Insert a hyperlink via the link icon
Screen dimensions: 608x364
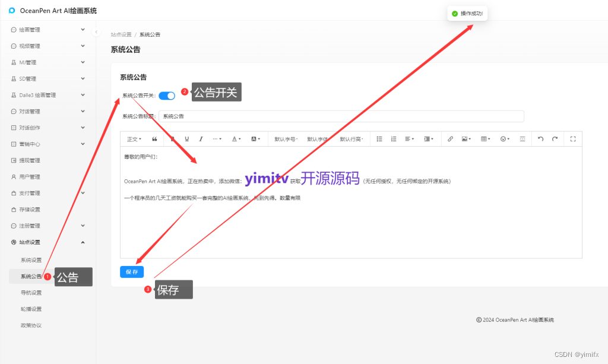(450, 139)
